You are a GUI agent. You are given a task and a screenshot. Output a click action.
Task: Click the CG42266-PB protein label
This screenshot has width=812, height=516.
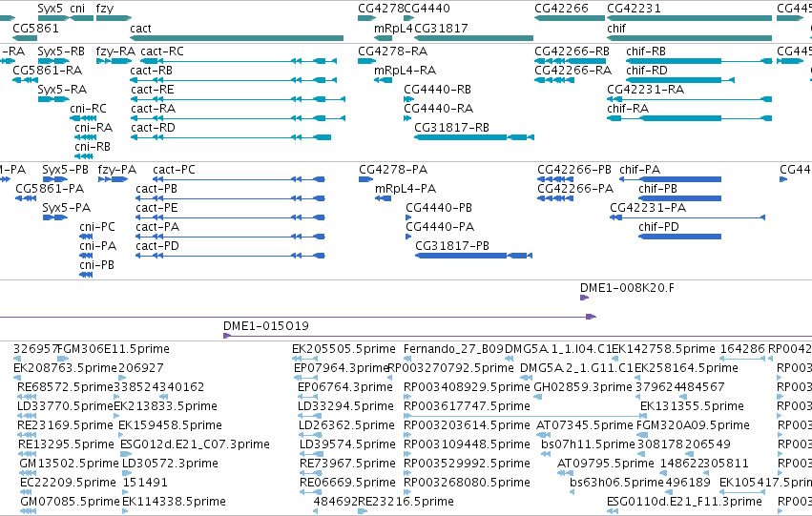[x=574, y=170]
